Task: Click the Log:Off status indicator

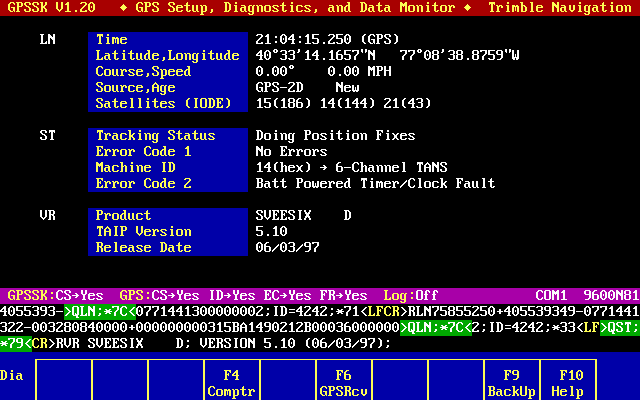Action: [x=411, y=296]
